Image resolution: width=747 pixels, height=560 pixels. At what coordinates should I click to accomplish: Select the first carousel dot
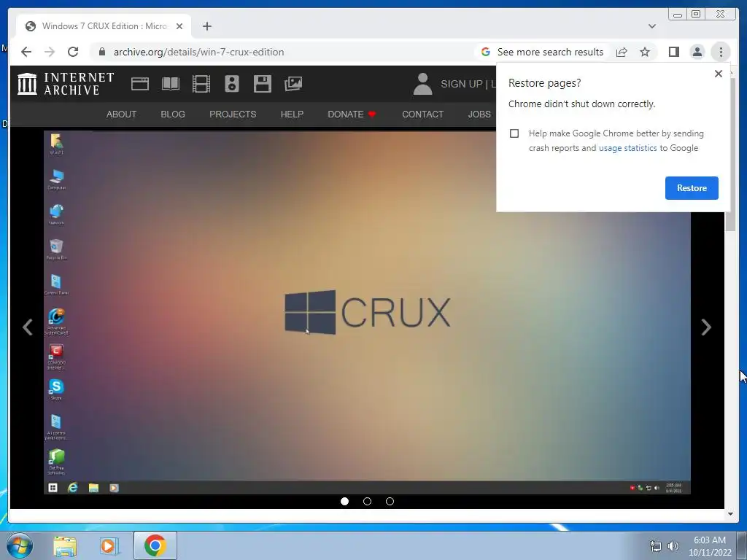click(345, 502)
